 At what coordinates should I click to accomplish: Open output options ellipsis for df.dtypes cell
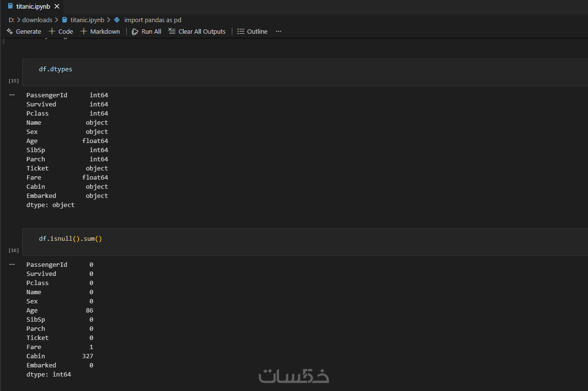(x=12, y=95)
